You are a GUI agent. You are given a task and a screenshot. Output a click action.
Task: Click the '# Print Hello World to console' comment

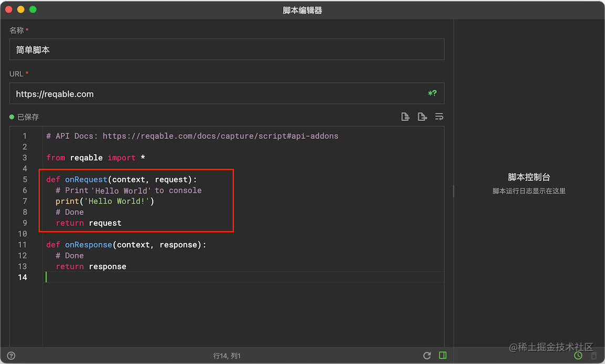tap(129, 190)
